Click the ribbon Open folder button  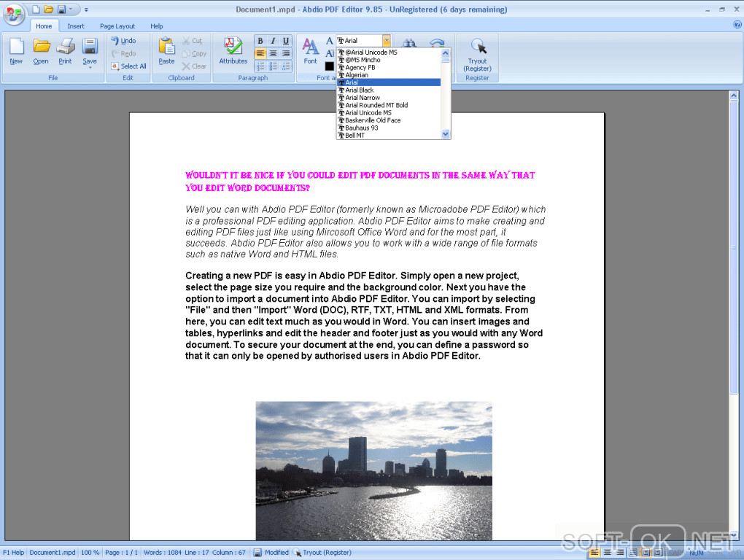coord(41,52)
